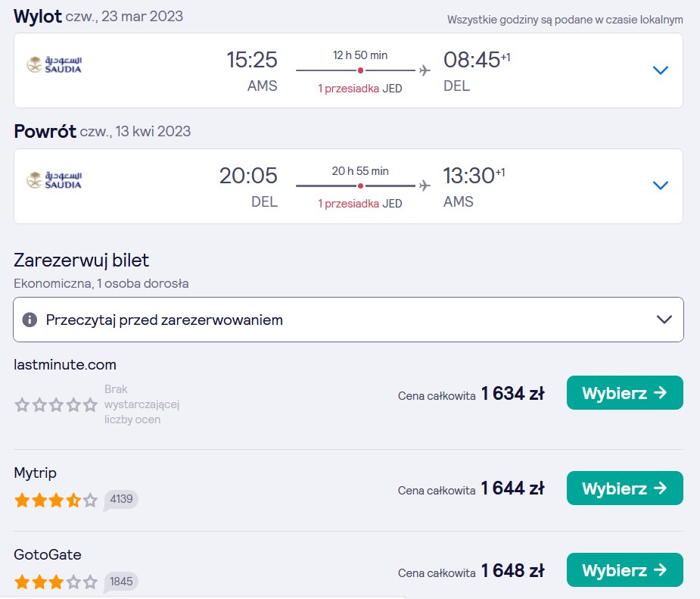This screenshot has width=700, height=599.
Task: Click the red stopover dot on the return flight
Action: tap(360, 186)
